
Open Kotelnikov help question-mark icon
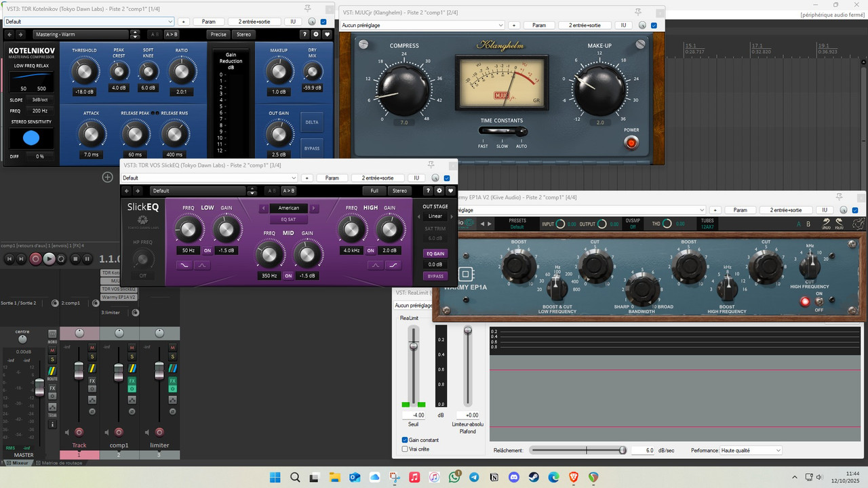303,35
